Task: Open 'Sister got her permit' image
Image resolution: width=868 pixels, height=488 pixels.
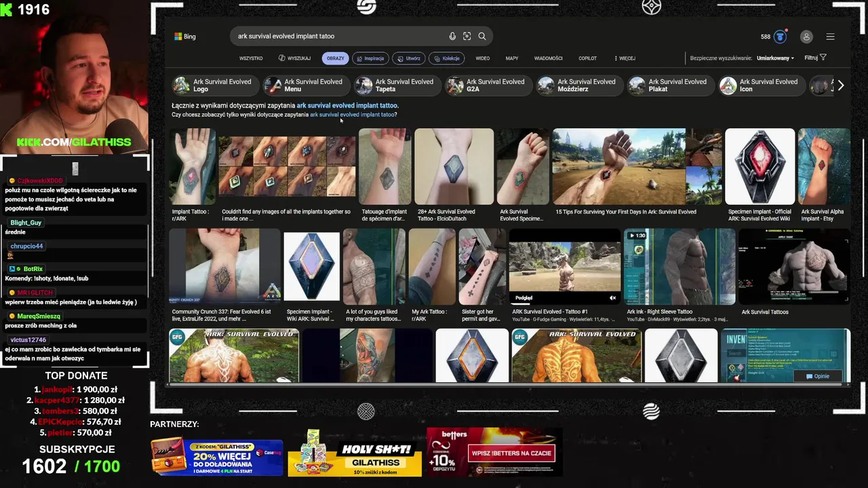Action: [483, 266]
